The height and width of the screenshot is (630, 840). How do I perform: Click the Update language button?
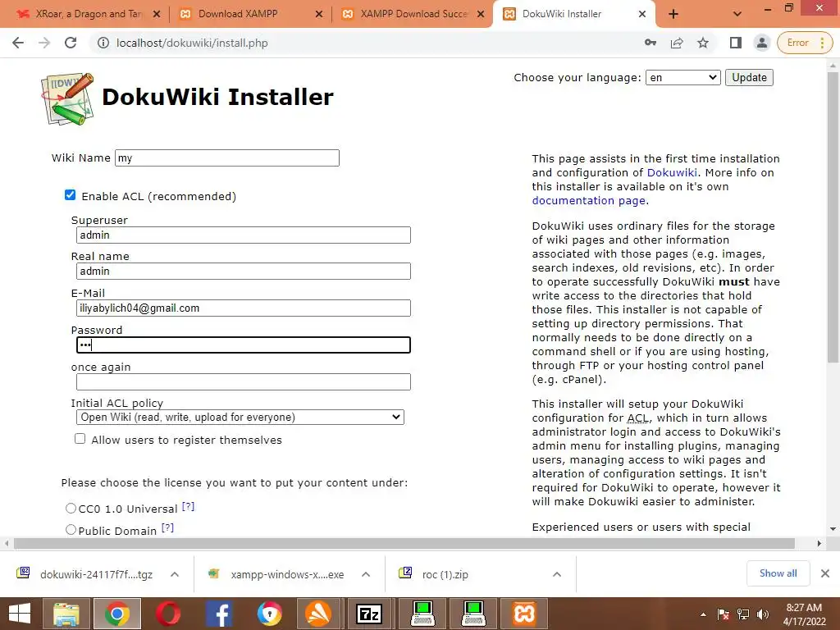click(749, 77)
